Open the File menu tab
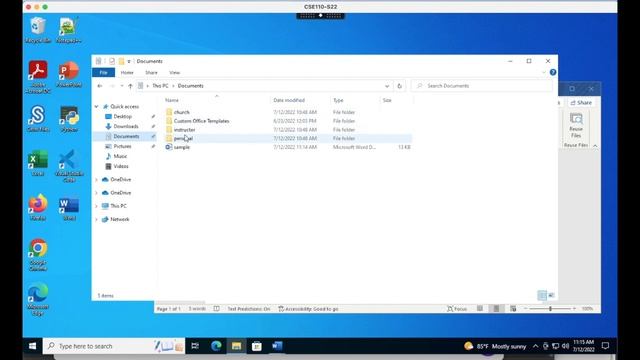The width and height of the screenshot is (640, 360). click(103, 73)
